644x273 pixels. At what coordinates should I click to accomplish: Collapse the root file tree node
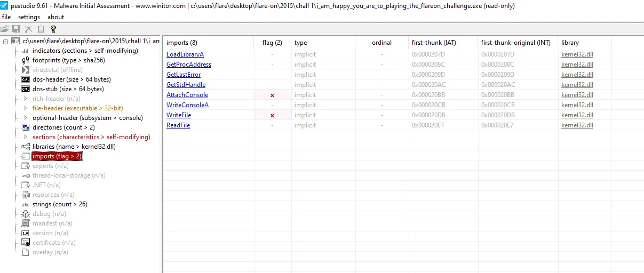[5, 41]
